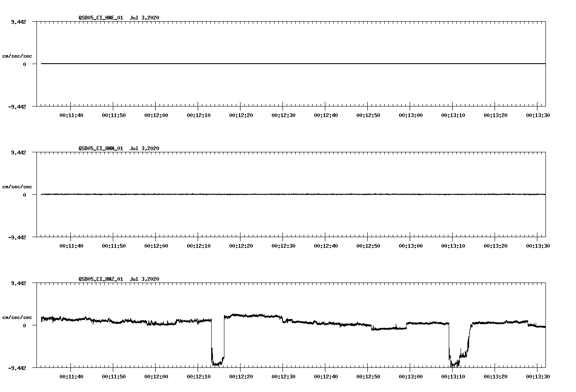This screenshot has width=576, height=392.
Task: Select 00:12:10 time label under HNN plot
Action: [199, 246]
